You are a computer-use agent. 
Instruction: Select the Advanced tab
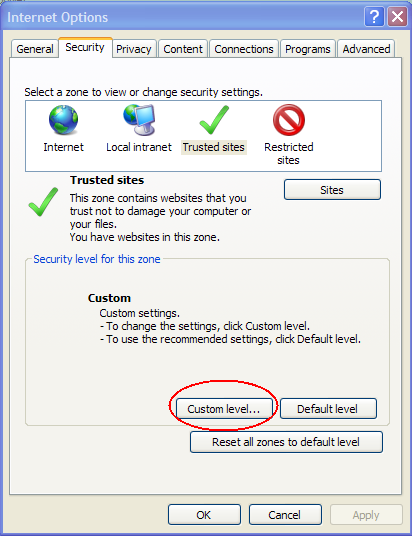pyautogui.click(x=366, y=49)
